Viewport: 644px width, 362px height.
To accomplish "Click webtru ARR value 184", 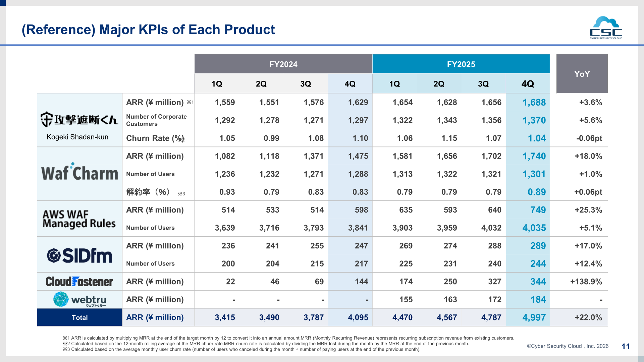I will pyautogui.click(x=538, y=299).
